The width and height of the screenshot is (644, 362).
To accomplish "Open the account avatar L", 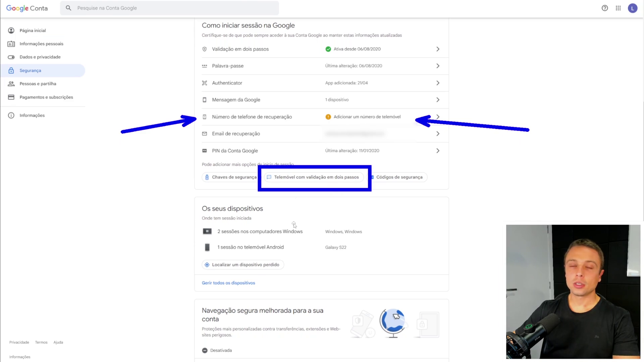I will [633, 8].
